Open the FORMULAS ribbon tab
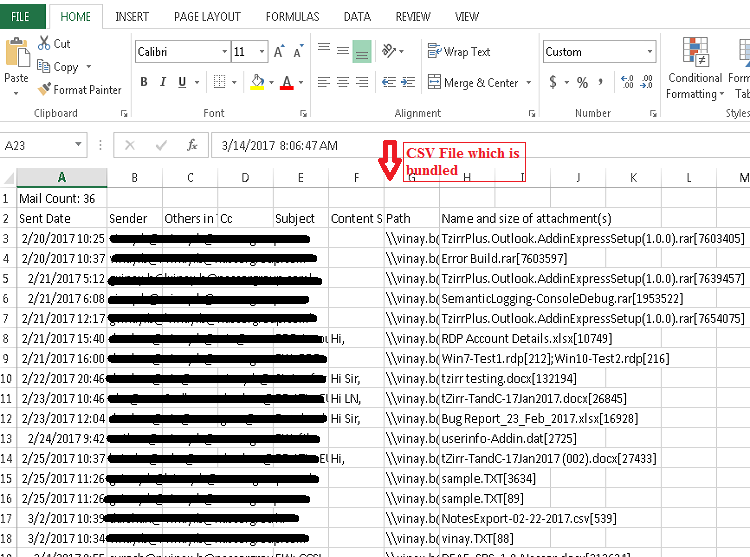 click(292, 17)
